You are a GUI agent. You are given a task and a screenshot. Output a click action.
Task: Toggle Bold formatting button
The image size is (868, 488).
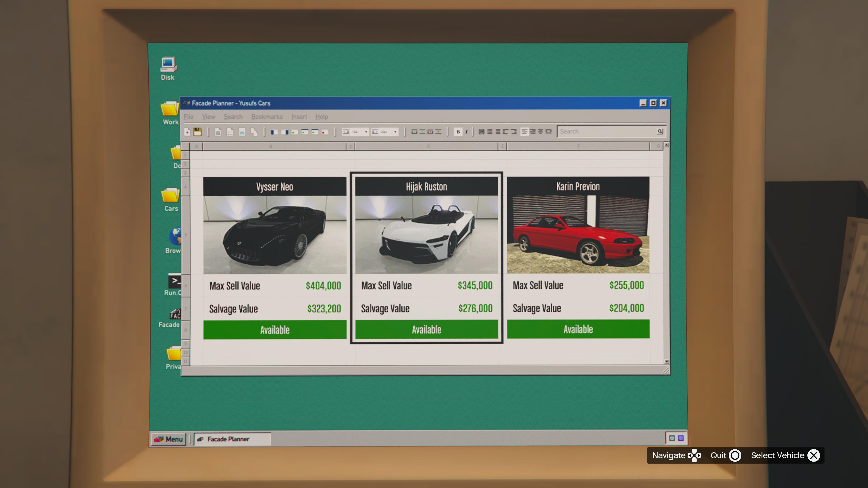458,132
